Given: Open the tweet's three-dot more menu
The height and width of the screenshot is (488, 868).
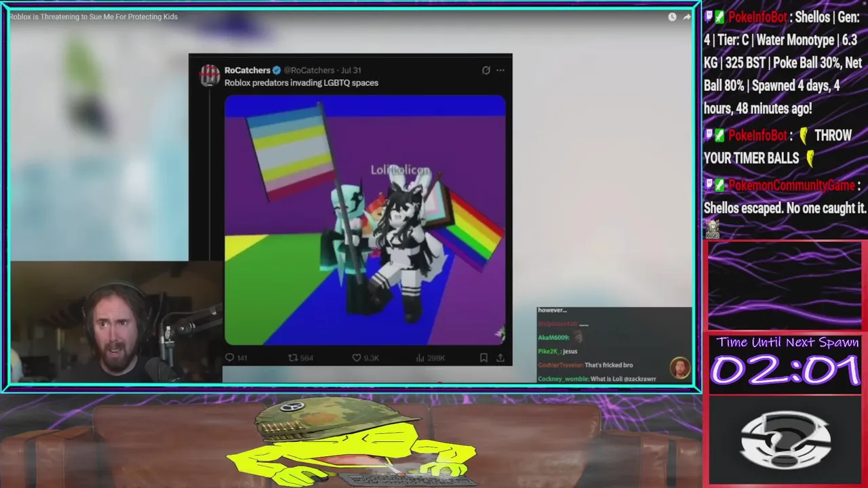Looking at the screenshot, I should (500, 70).
